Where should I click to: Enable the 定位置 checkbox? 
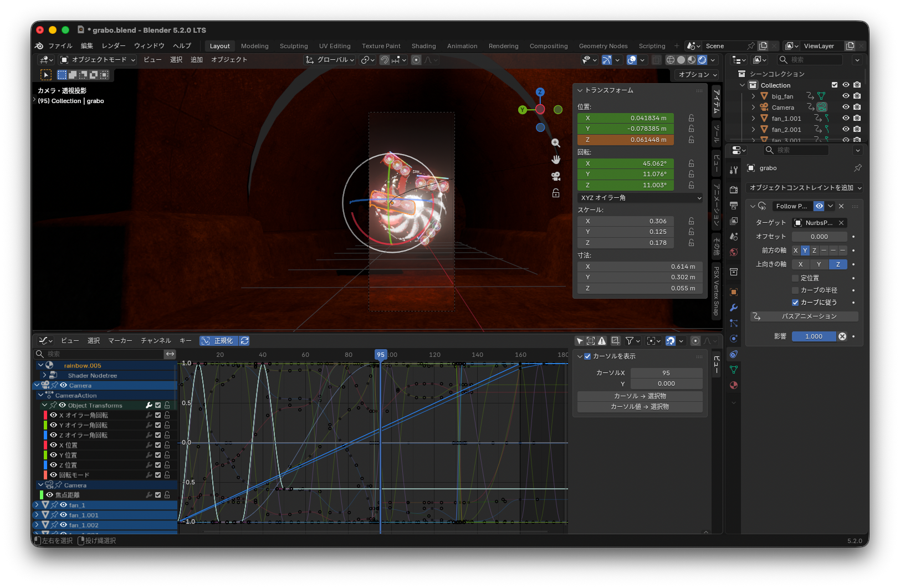(x=795, y=278)
